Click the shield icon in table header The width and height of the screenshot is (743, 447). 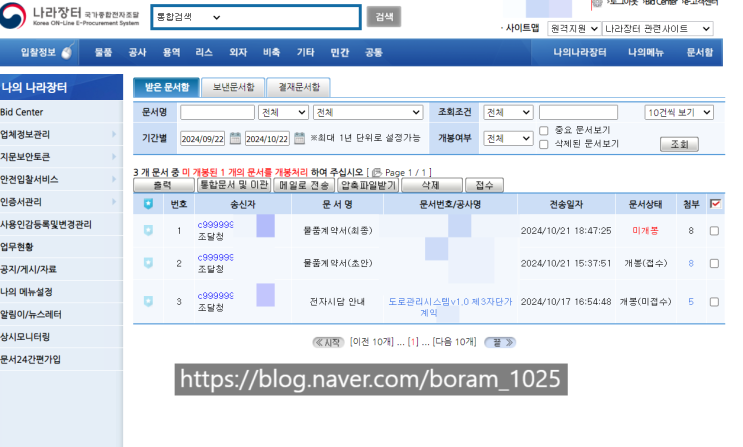coord(148,204)
